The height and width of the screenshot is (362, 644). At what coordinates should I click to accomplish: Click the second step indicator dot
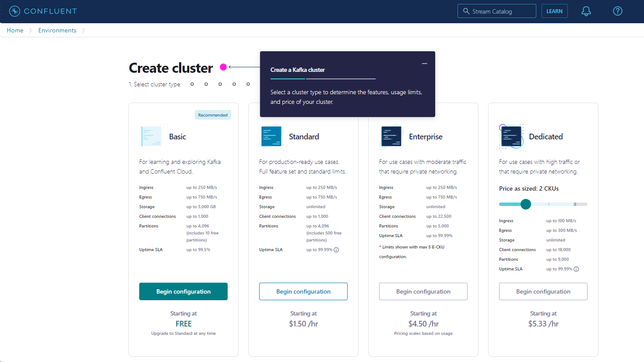coord(206,84)
